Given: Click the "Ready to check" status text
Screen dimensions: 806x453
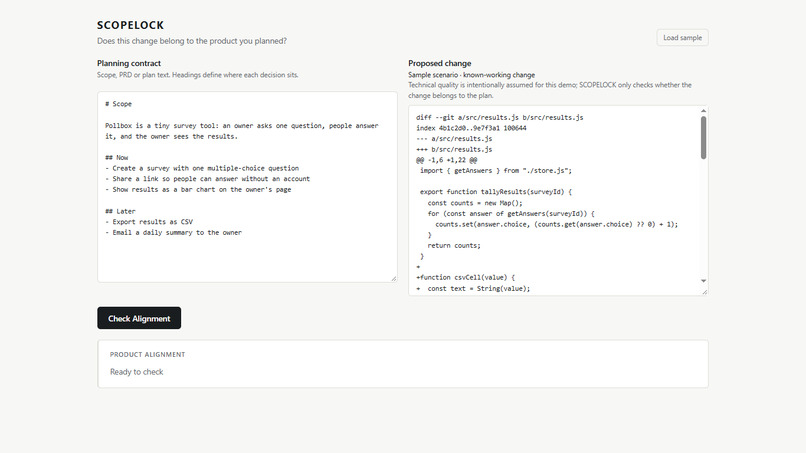Looking at the screenshot, I should pos(136,372).
